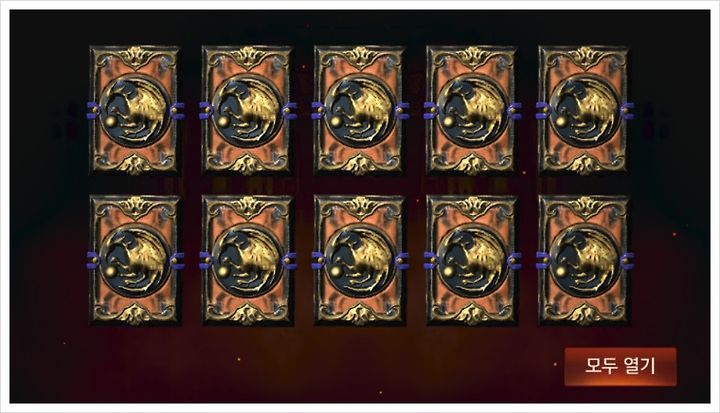This screenshot has height=413, width=720.
Task: Tap the dragon emblem on the bottom-left card
Action: 135,261
